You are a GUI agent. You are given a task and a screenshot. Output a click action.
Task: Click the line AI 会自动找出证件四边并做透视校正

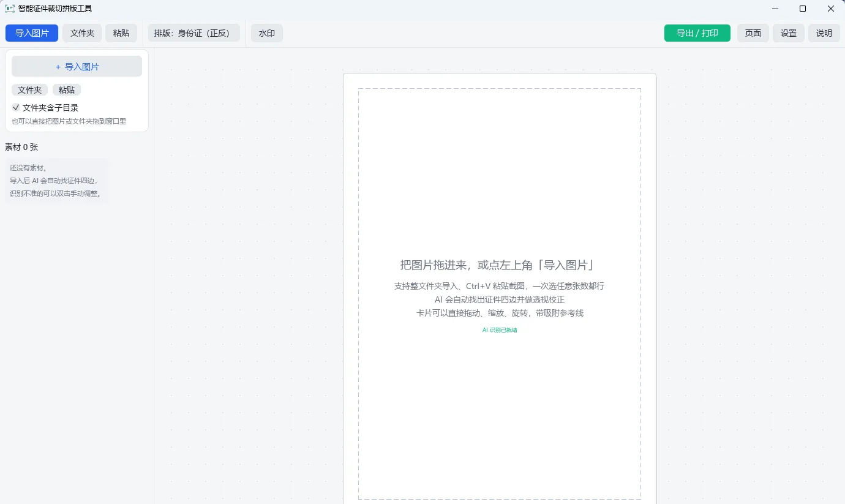pyautogui.click(x=500, y=299)
